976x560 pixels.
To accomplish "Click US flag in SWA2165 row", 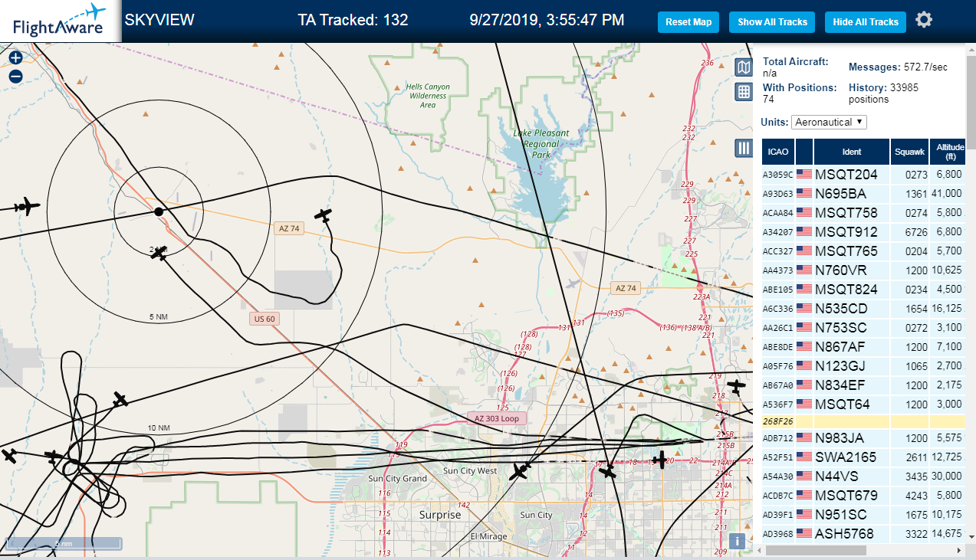I will point(804,457).
